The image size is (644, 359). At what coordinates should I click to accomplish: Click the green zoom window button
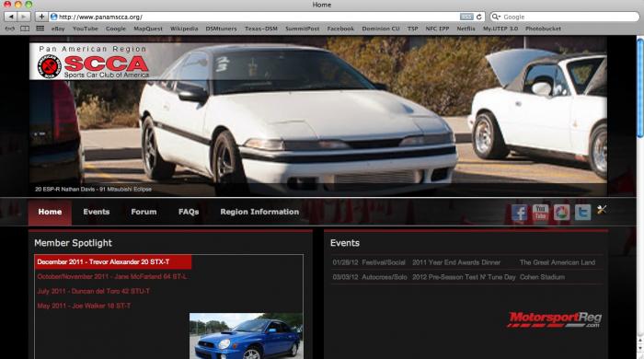29,4
